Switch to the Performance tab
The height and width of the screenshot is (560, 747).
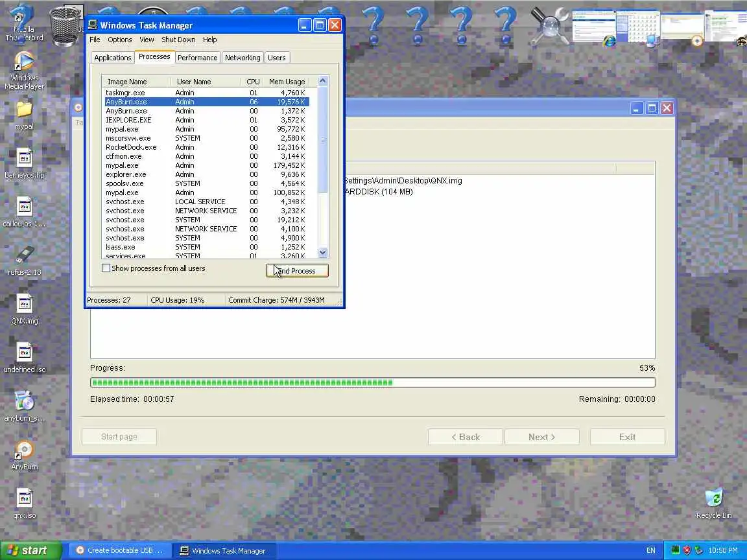197,58
